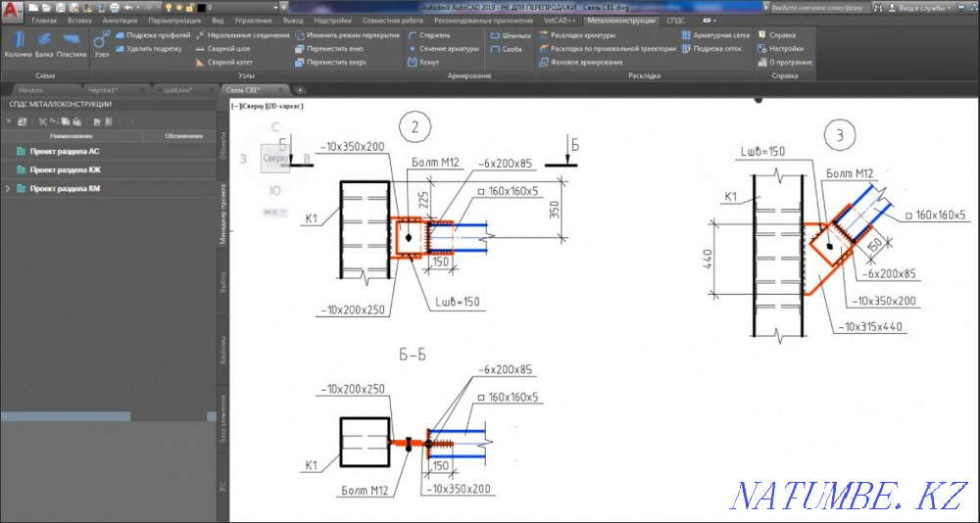Click the black layer color swatch

pos(201,7)
